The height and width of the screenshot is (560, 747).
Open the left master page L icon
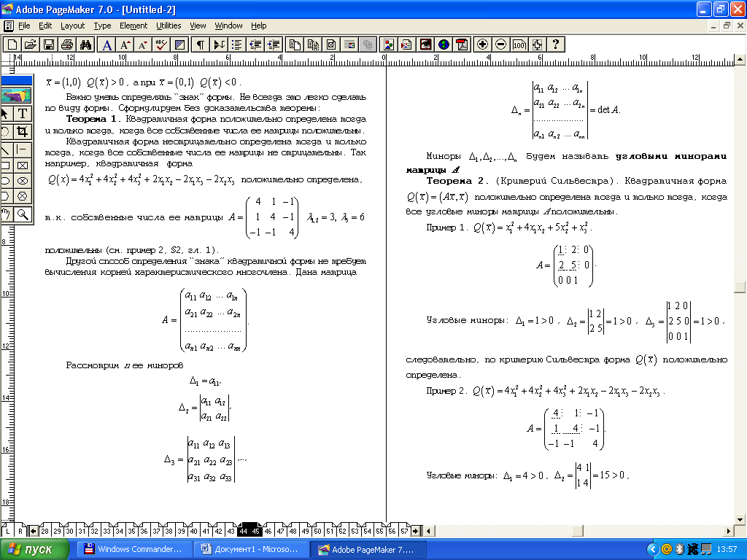point(7,531)
